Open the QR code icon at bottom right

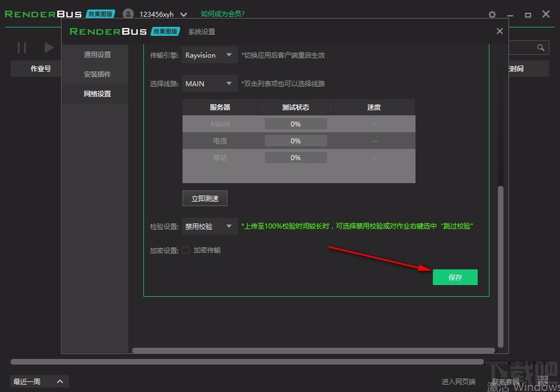coord(543,380)
